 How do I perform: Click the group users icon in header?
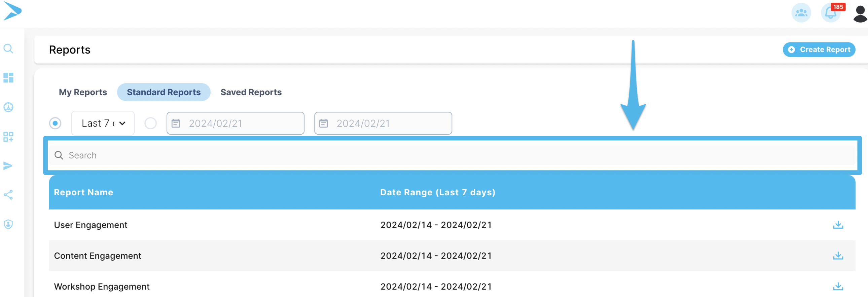[x=801, y=13]
